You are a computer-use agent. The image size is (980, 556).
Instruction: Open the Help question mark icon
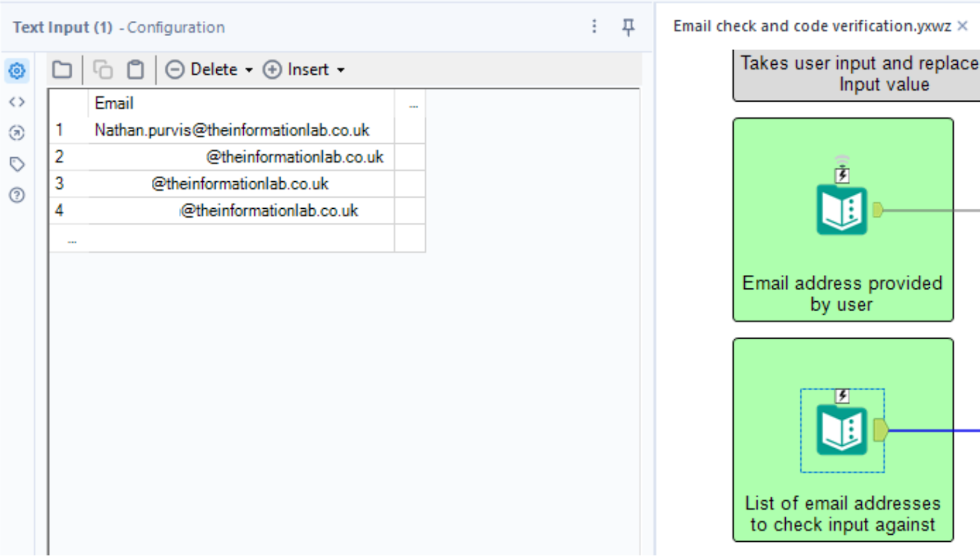tap(17, 195)
